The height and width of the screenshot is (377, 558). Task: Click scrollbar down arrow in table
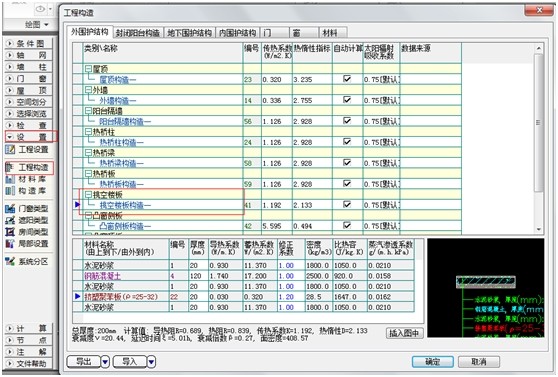click(539, 229)
